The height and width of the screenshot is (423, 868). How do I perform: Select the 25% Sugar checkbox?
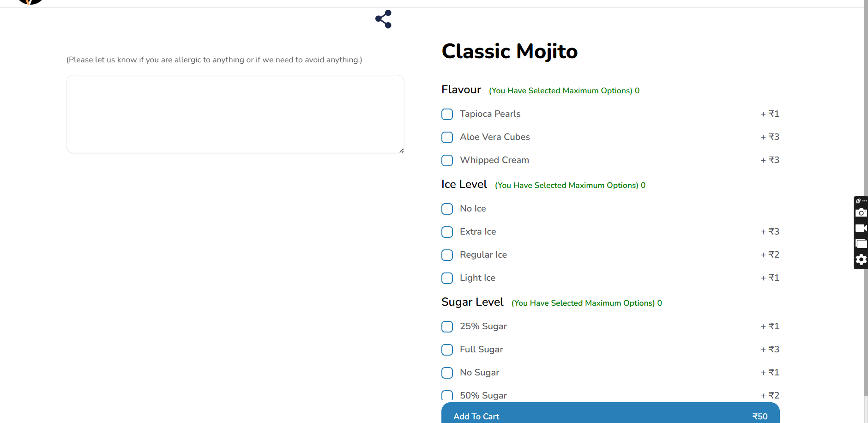[x=447, y=326]
